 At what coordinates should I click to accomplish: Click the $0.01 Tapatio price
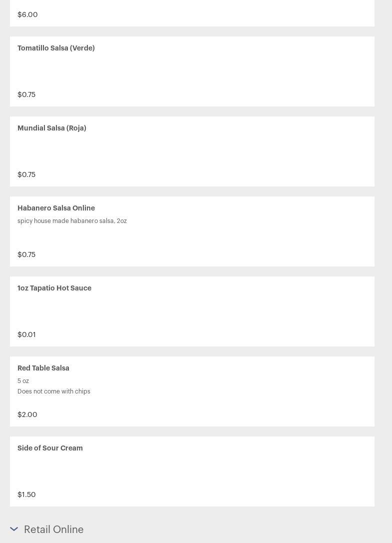point(26,334)
